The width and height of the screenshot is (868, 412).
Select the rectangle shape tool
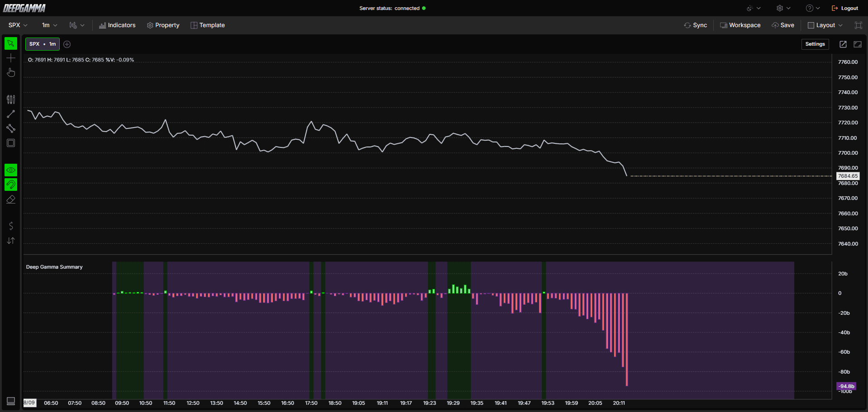click(11, 143)
